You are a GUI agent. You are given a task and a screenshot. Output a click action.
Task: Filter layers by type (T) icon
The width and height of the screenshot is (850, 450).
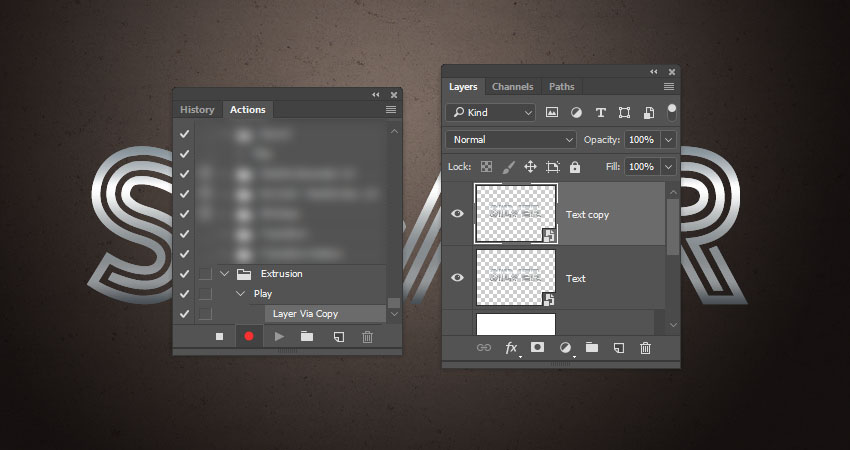coord(600,113)
